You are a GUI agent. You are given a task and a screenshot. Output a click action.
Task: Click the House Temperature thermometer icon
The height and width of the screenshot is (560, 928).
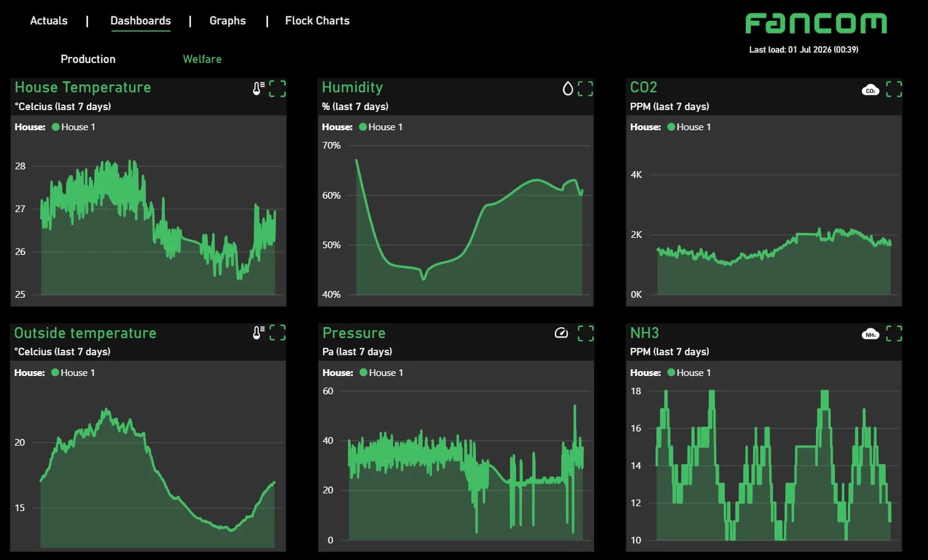(259, 89)
